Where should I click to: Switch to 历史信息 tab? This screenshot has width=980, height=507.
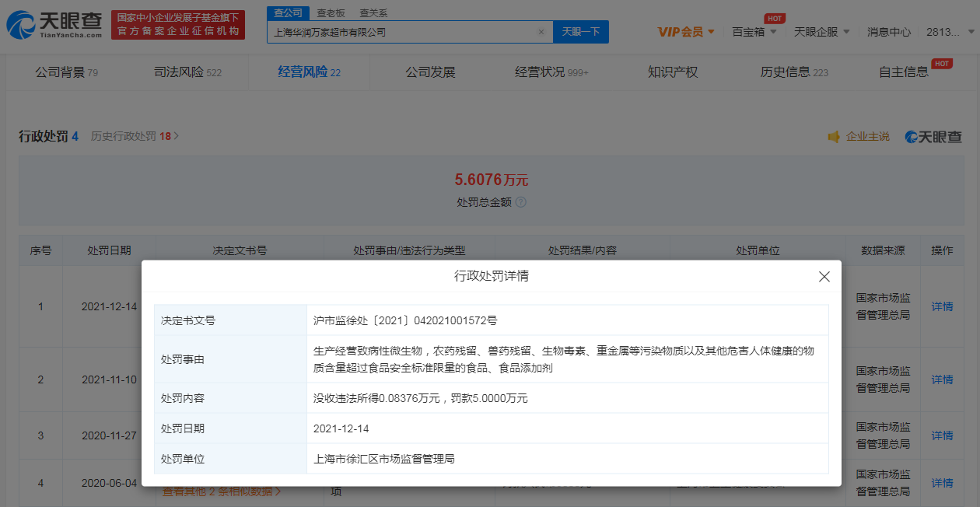pos(794,72)
